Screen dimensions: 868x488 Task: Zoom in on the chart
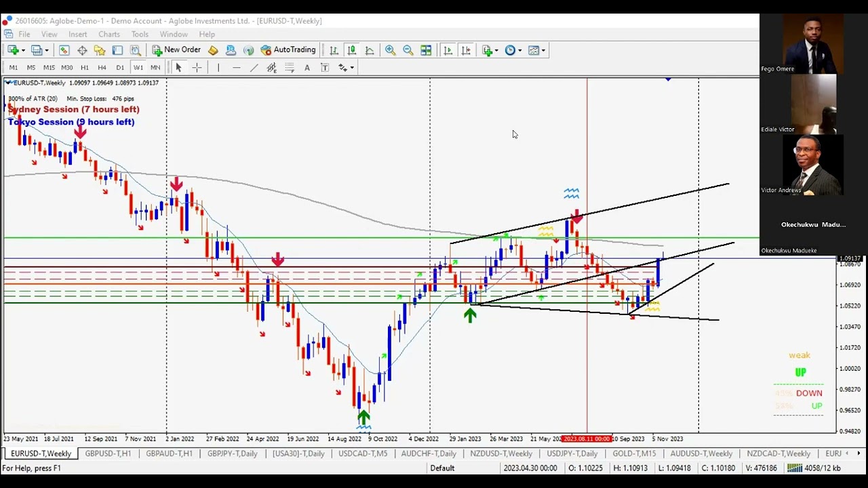point(390,50)
